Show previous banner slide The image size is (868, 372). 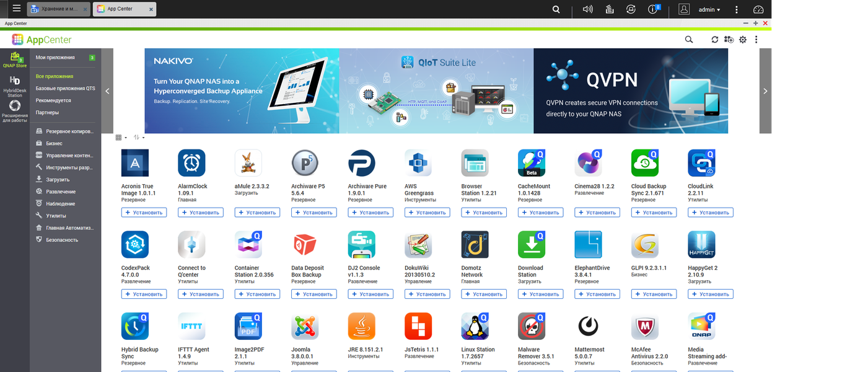click(107, 91)
